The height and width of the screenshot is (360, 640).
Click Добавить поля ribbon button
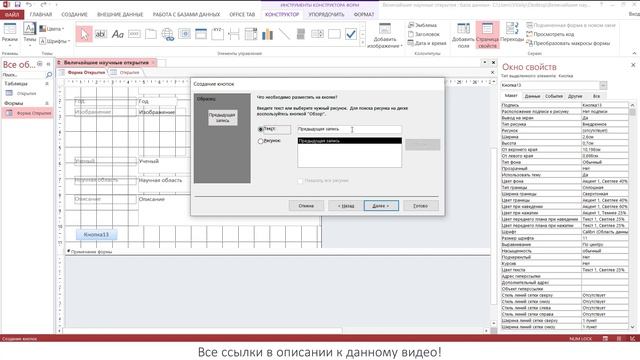coord(463,36)
